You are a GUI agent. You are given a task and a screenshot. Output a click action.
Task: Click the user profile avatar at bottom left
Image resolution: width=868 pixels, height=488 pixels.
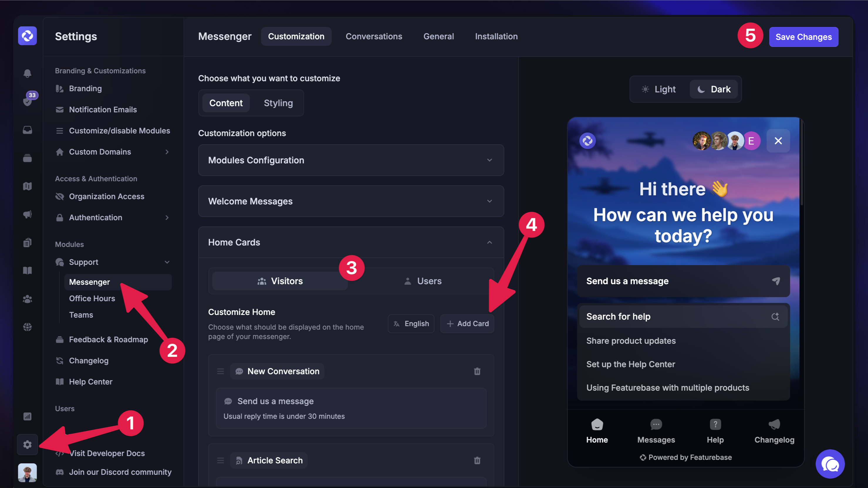point(27,472)
